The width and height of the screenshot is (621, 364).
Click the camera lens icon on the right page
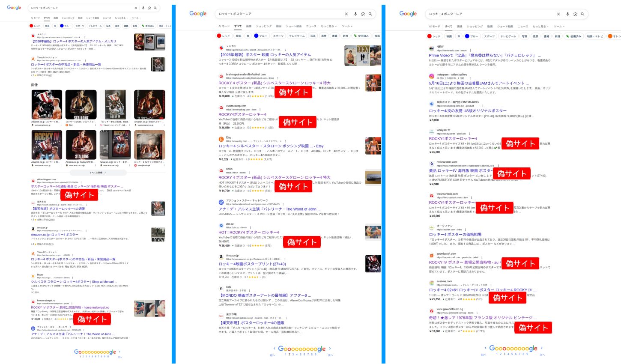point(575,14)
